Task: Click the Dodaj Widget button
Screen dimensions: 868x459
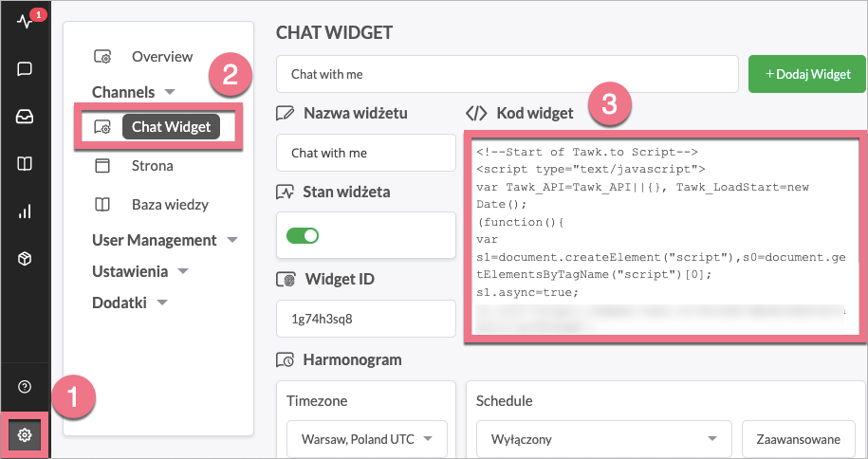Action: click(807, 73)
